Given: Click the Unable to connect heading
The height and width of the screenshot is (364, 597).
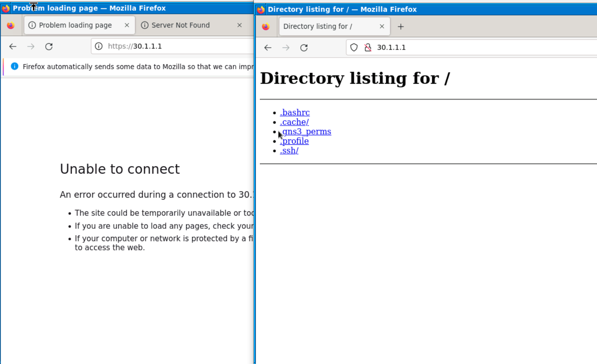Looking at the screenshot, I should coord(120,169).
